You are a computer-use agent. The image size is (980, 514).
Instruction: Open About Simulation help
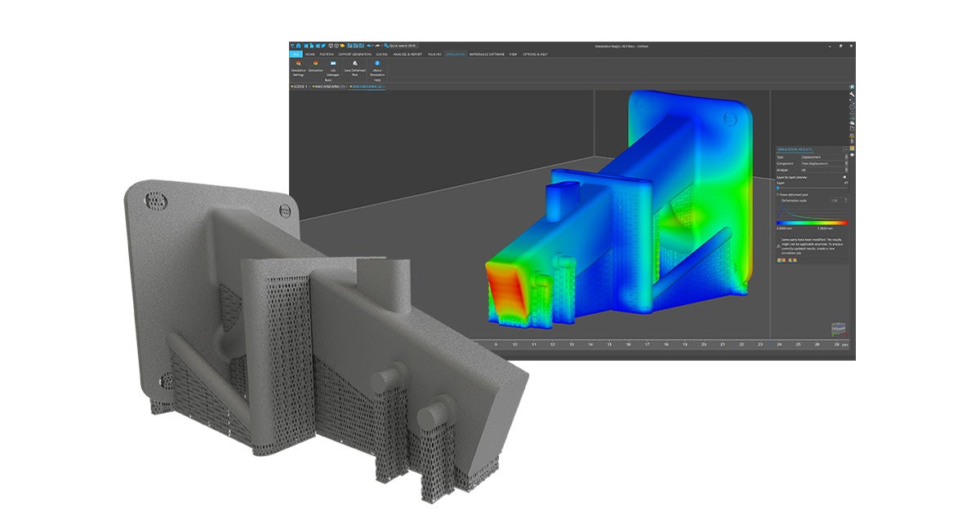(376, 69)
